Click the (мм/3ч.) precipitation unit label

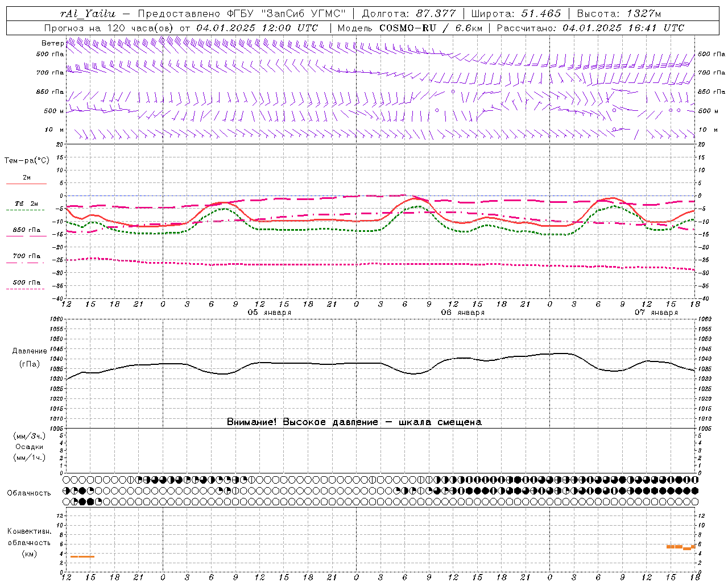(x=30, y=436)
